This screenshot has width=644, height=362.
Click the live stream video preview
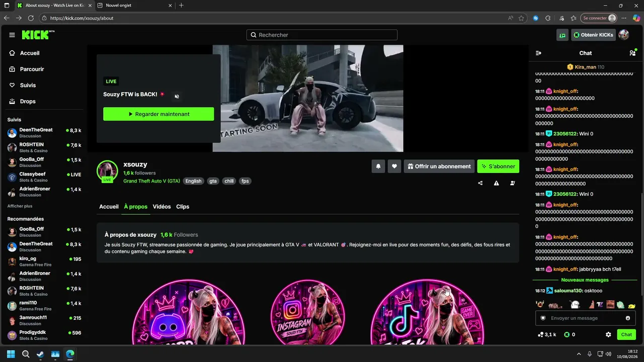(x=308, y=99)
